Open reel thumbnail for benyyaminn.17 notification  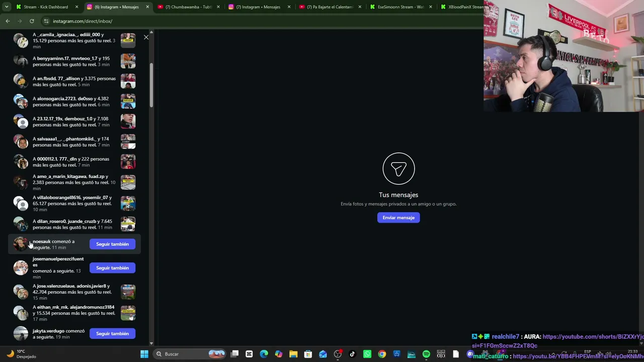point(128,61)
